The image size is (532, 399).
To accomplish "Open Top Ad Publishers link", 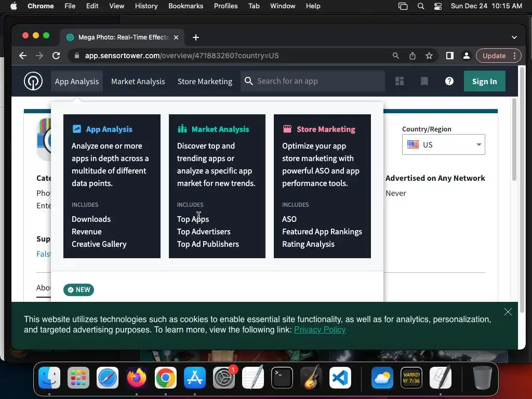I will (208, 244).
